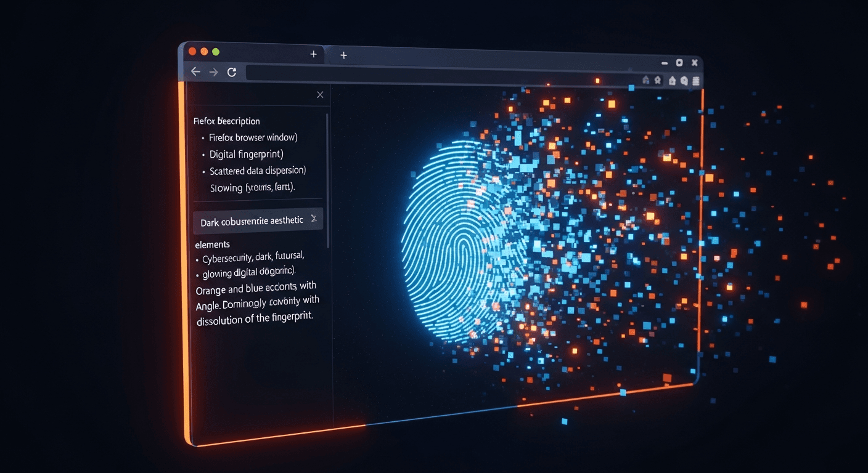Image resolution: width=868 pixels, height=473 pixels.
Task: Click the 'Fiefox Beecription' heading
Action: [226, 121]
